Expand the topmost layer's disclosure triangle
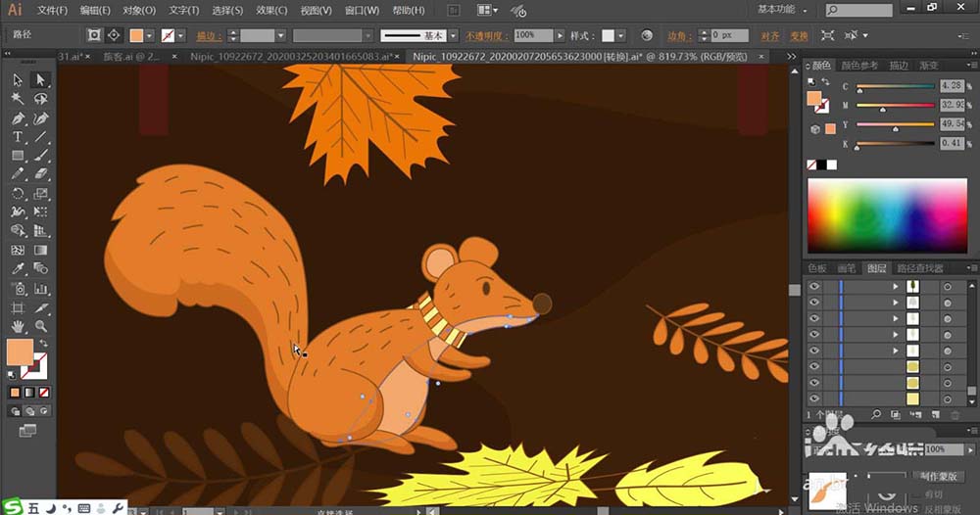Image resolution: width=980 pixels, height=515 pixels. click(x=895, y=287)
